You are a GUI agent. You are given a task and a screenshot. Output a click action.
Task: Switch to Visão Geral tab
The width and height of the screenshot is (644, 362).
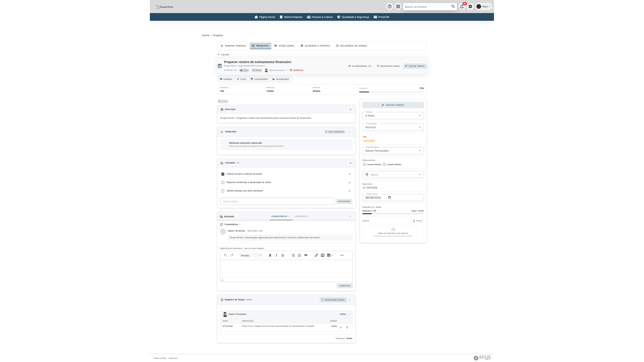tap(284, 46)
